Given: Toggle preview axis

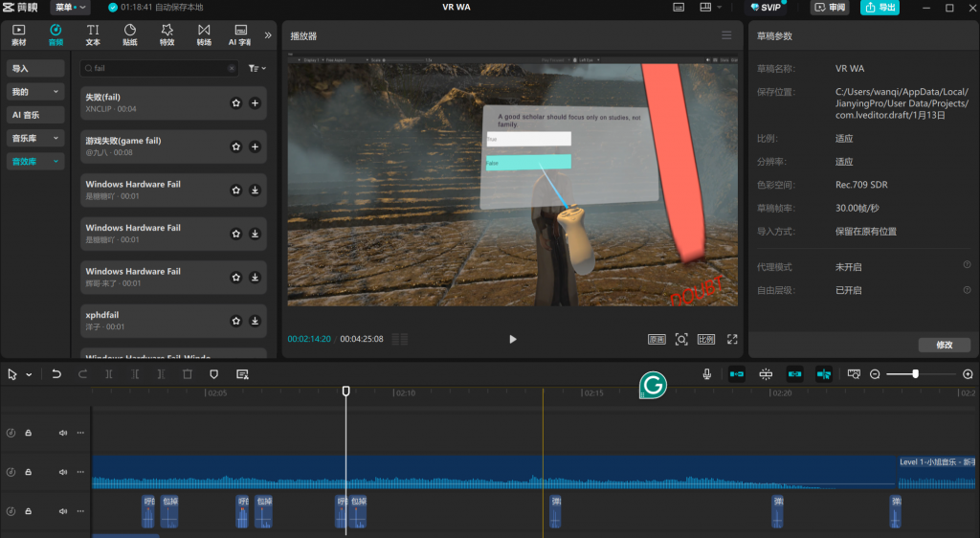Looking at the screenshot, I should coord(824,373).
